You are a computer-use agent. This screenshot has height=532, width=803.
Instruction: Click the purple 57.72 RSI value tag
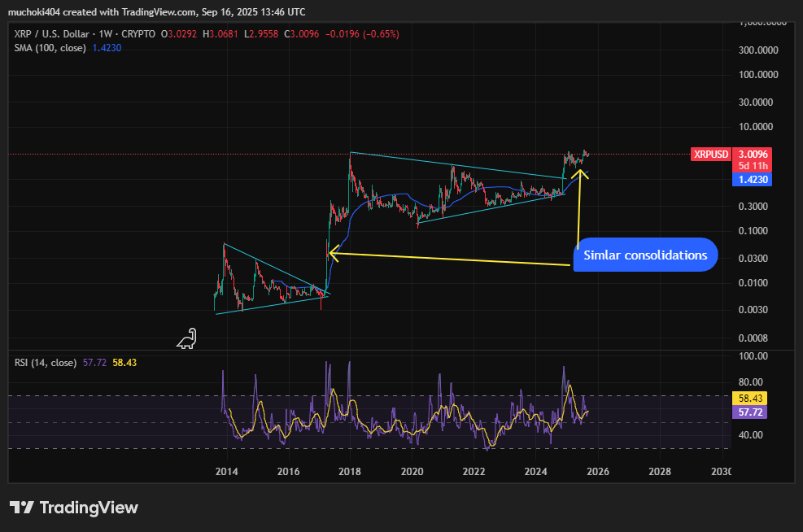tap(750, 412)
